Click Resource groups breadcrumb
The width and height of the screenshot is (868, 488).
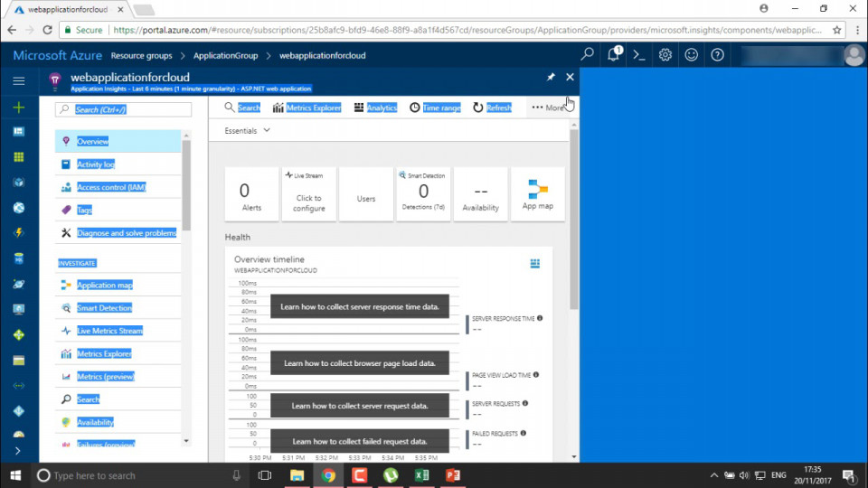[141, 55]
